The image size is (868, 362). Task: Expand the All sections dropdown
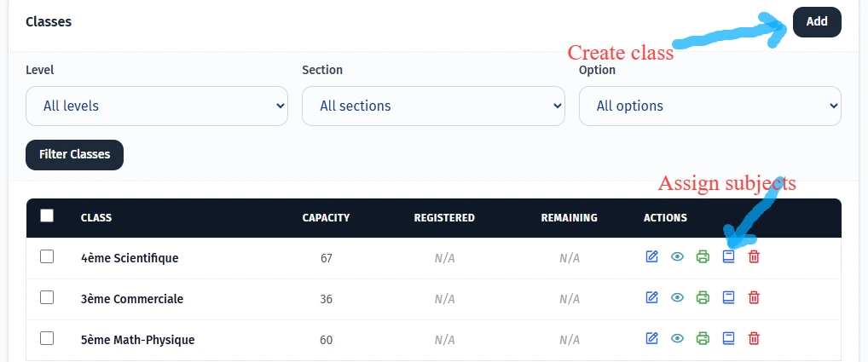433,106
